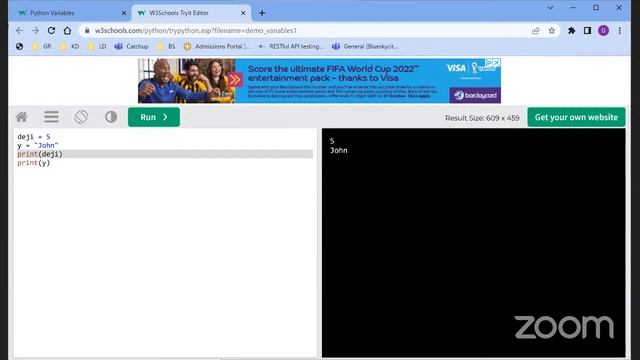
Task: Open the browser home page
Action: [x=67, y=31]
